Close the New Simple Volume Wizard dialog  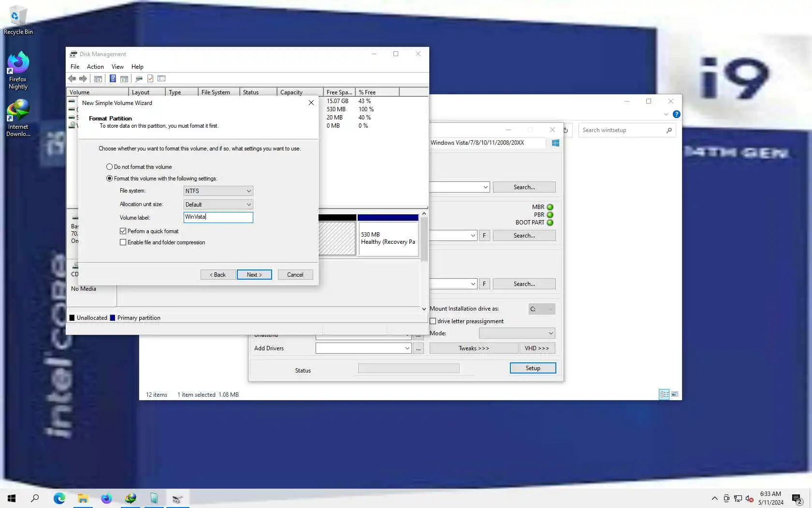click(x=311, y=103)
